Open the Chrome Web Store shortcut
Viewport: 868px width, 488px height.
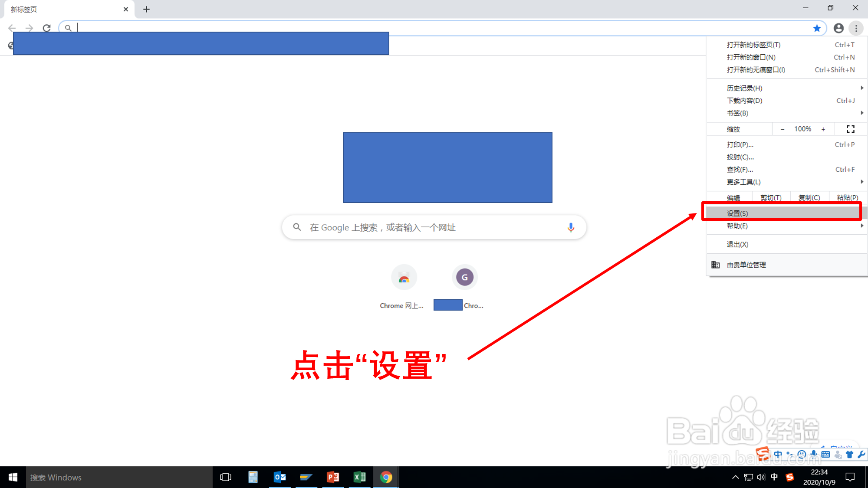[x=404, y=278]
